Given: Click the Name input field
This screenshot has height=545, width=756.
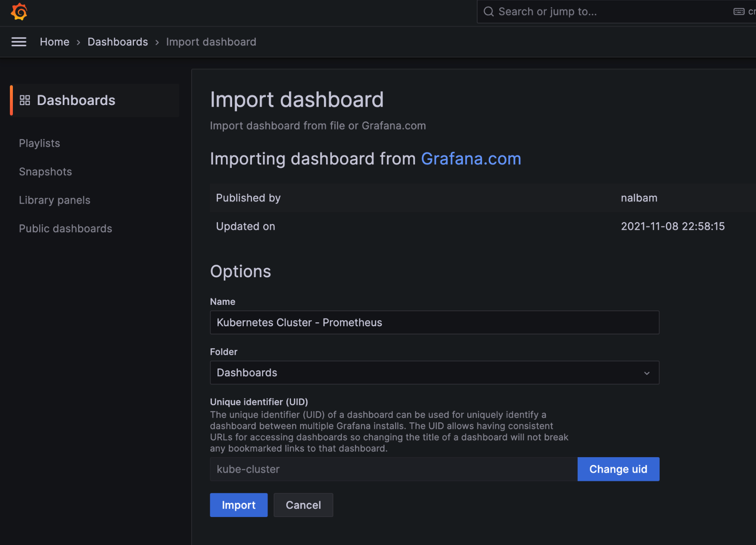Looking at the screenshot, I should click(x=435, y=323).
